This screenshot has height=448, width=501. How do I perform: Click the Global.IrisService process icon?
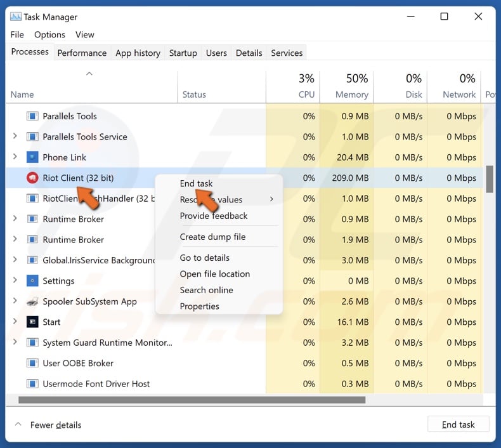32,260
